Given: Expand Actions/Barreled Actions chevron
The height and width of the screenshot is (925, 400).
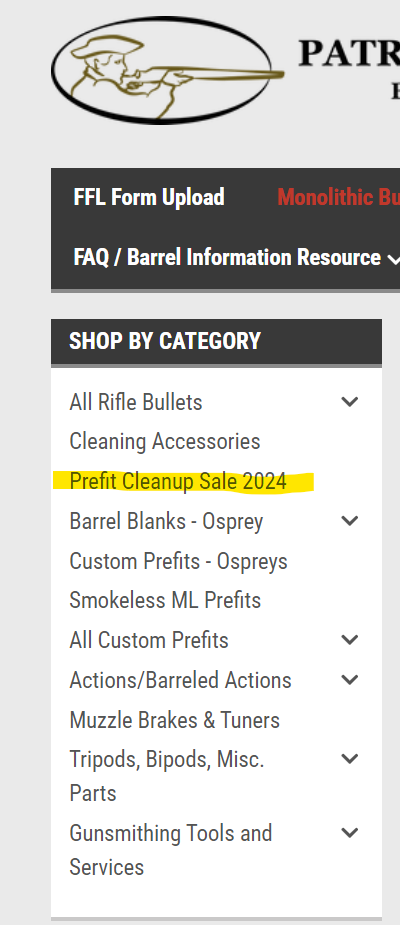Looking at the screenshot, I should [350, 680].
